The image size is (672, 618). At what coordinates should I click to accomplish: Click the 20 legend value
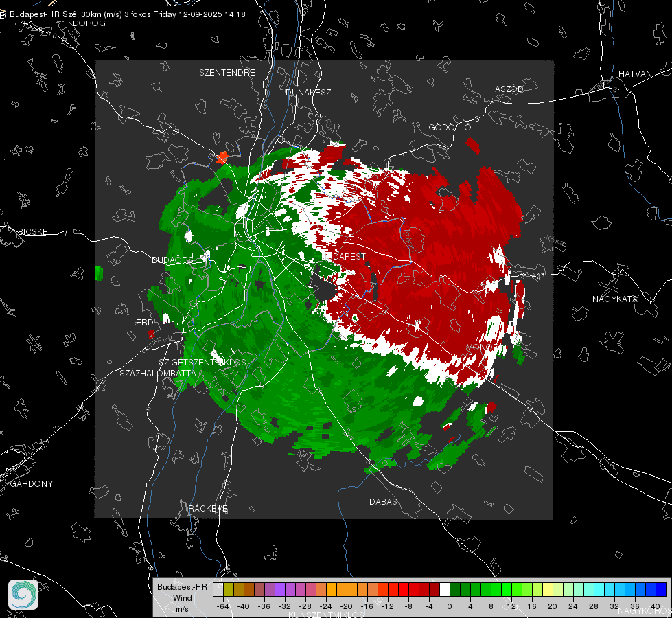coord(553,606)
